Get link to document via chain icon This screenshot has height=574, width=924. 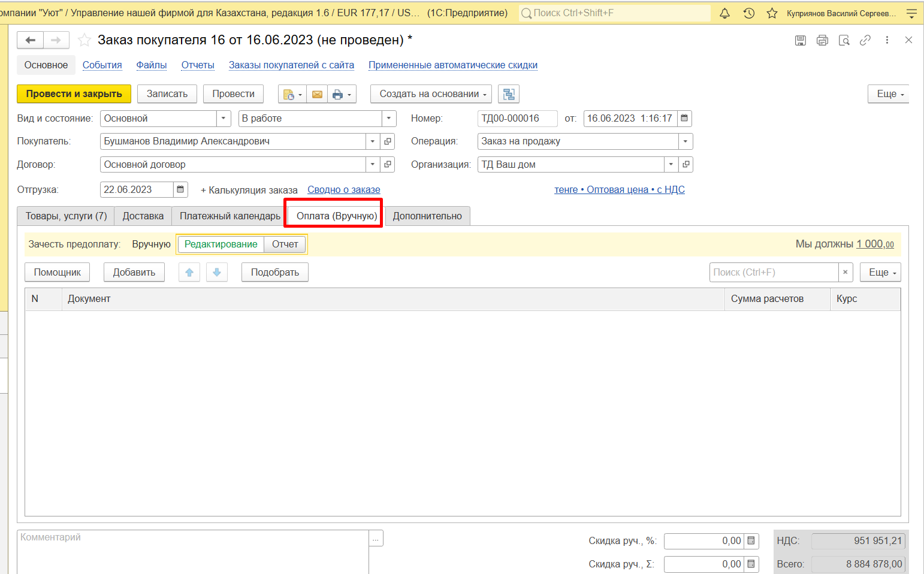865,40
